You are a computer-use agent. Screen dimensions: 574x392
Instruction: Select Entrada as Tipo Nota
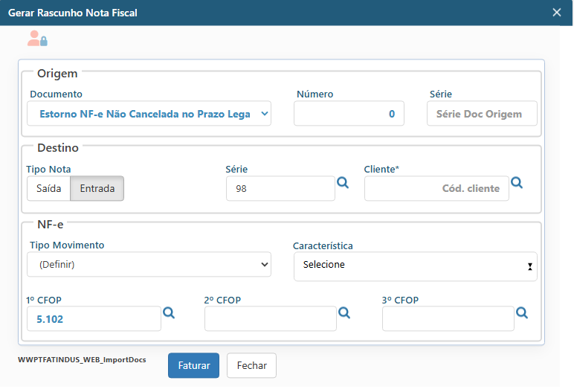tap(97, 189)
